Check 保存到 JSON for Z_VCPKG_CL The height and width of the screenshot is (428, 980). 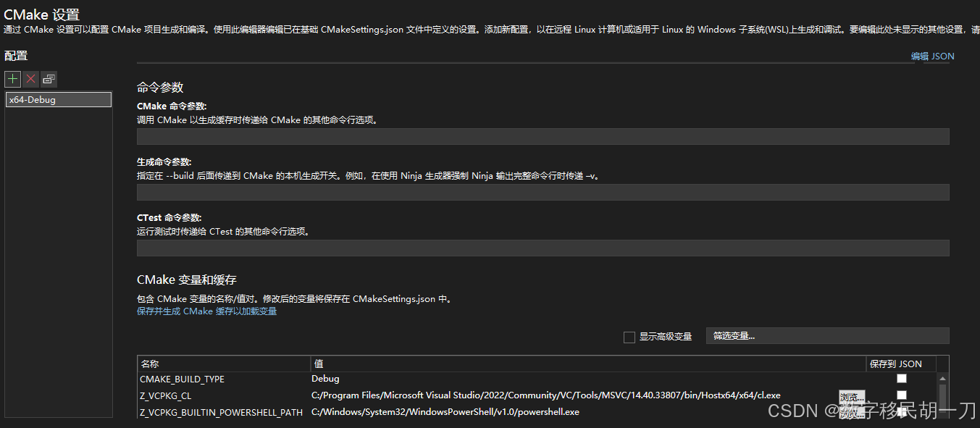click(901, 394)
